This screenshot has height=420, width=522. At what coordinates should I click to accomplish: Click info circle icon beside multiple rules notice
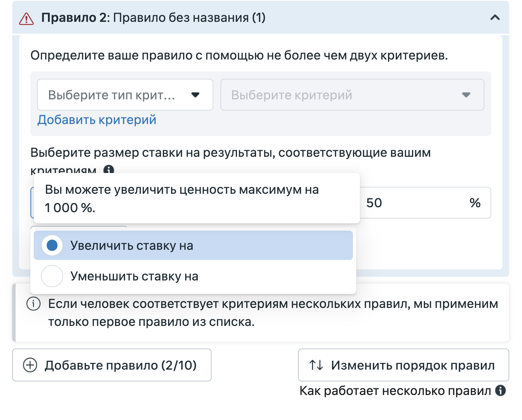[x=34, y=304]
